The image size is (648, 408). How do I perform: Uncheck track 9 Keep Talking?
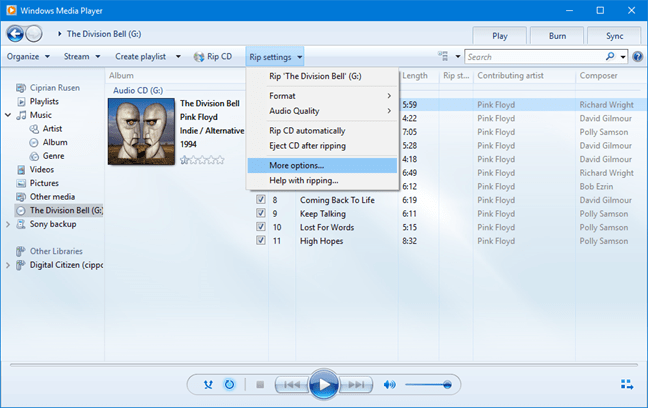click(260, 213)
